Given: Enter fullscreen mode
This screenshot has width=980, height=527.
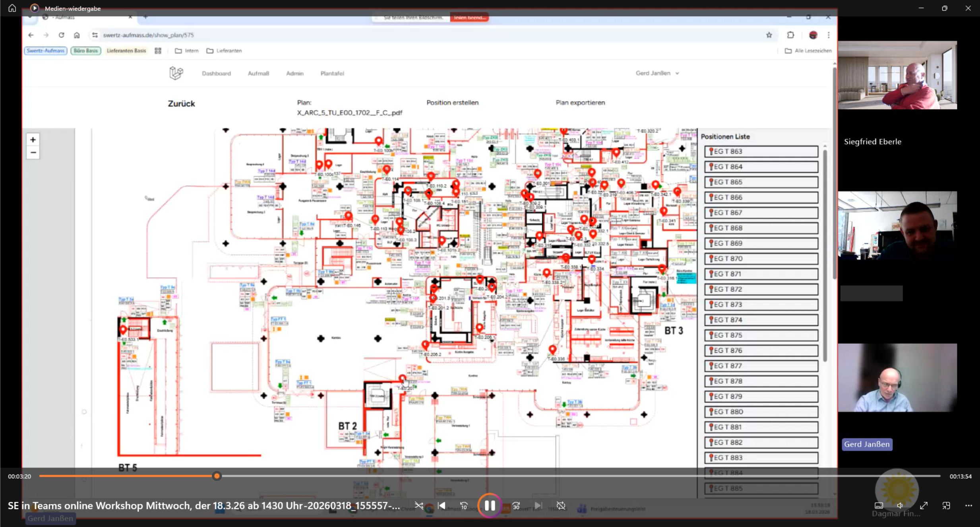Looking at the screenshot, I should coord(924,506).
